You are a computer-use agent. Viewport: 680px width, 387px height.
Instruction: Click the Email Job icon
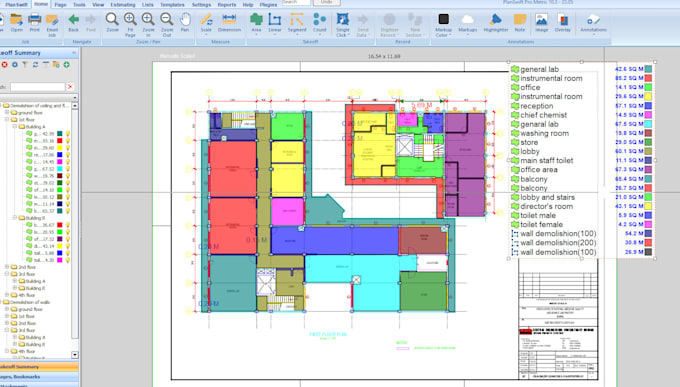52,25
